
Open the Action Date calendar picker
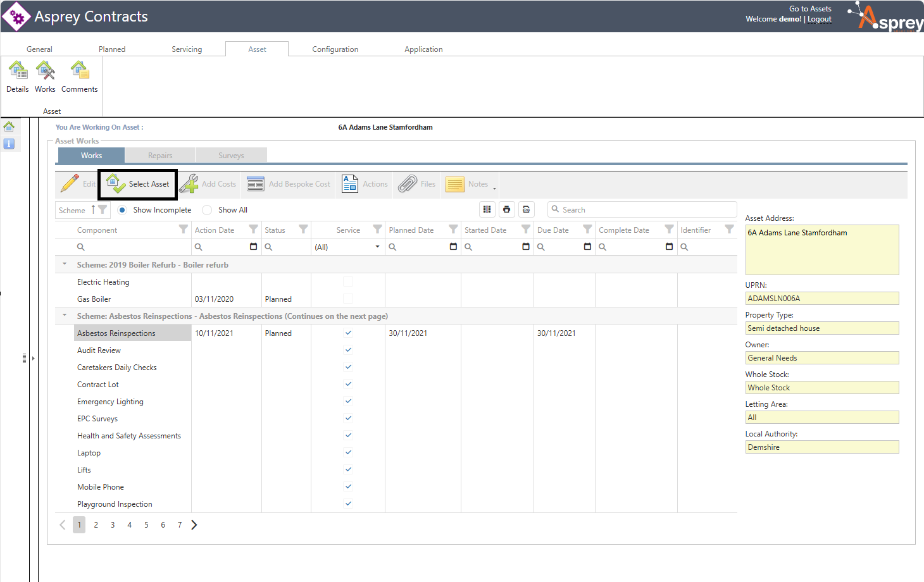253,247
